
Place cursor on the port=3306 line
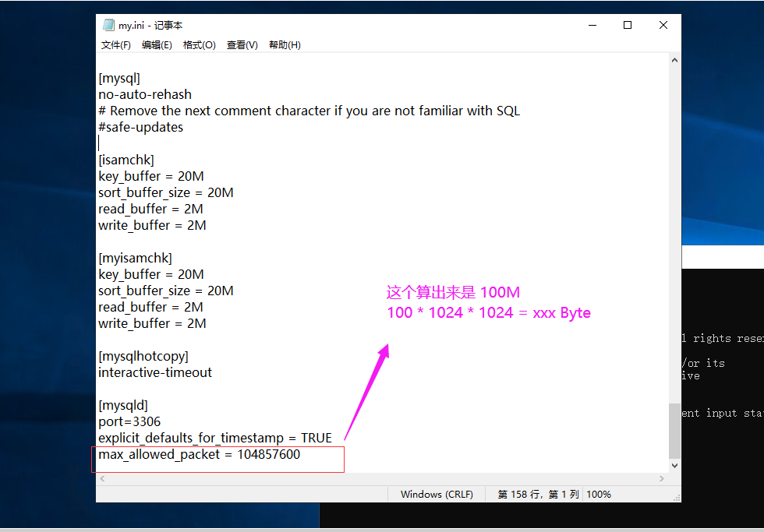[129, 421]
